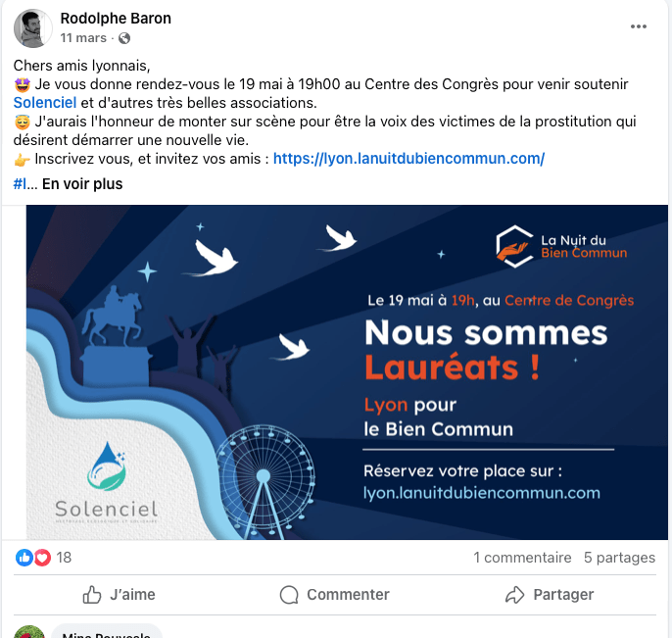Click the commenter's avatar below the post
Image resolution: width=672 pixels, height=638 pixels.
coord(29,632)
